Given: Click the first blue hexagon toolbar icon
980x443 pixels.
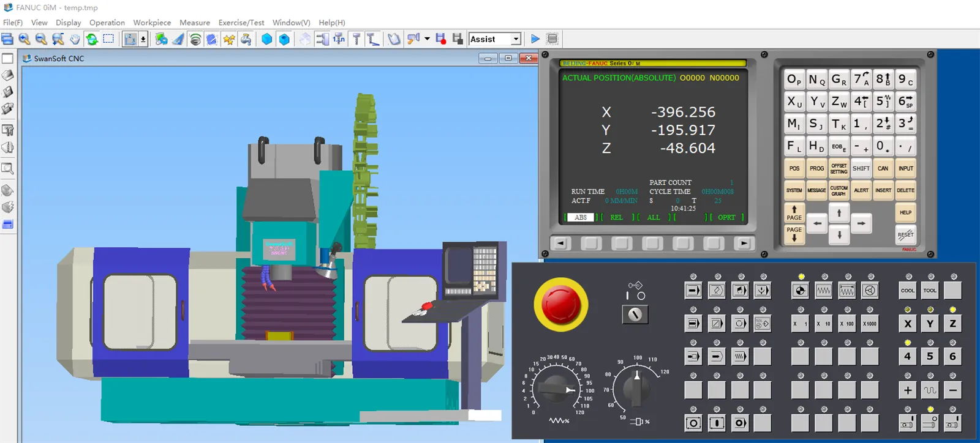Looking at the screenshot, I should click(x=267, y=39).
